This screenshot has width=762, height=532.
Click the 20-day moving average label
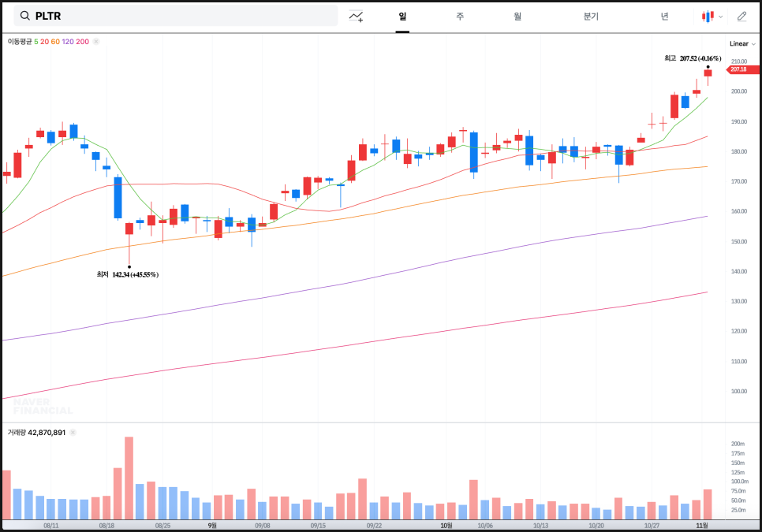click(44, 41)
